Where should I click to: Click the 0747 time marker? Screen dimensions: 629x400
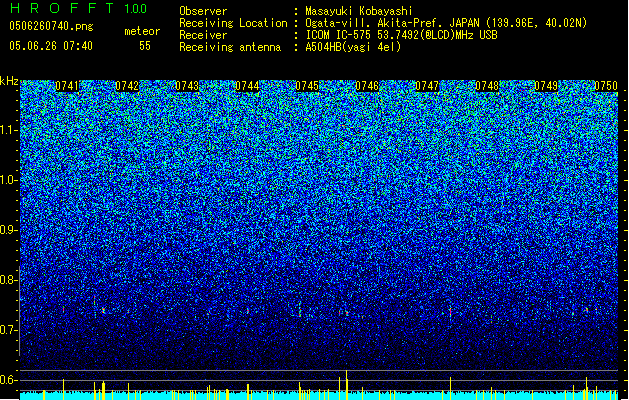(x=427, y=86)
